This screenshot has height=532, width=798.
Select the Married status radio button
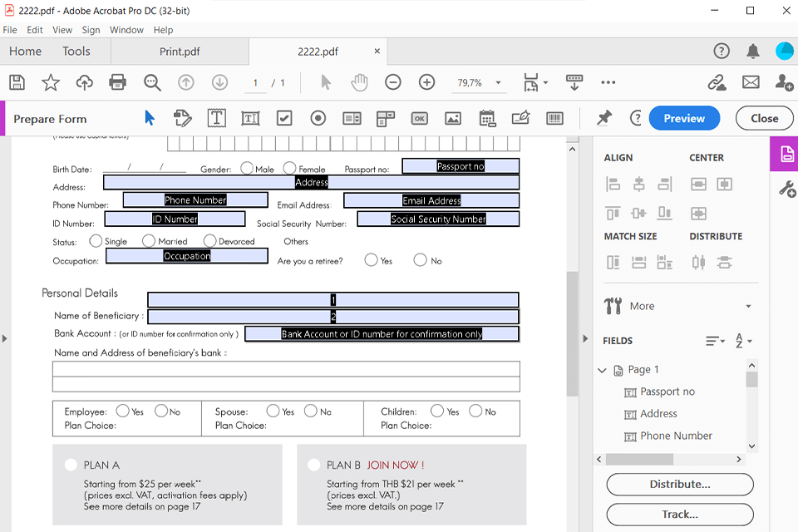(149, 241)
